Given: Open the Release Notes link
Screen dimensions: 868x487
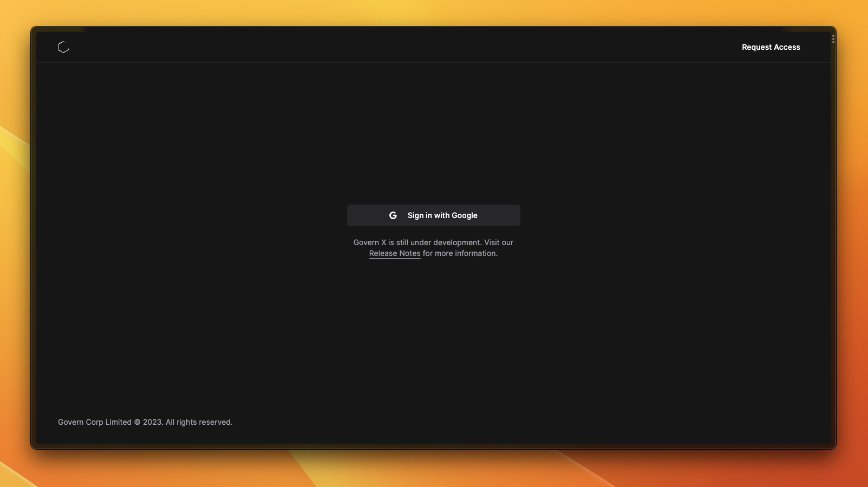Looking at the screenshot, I should point(395,253).
